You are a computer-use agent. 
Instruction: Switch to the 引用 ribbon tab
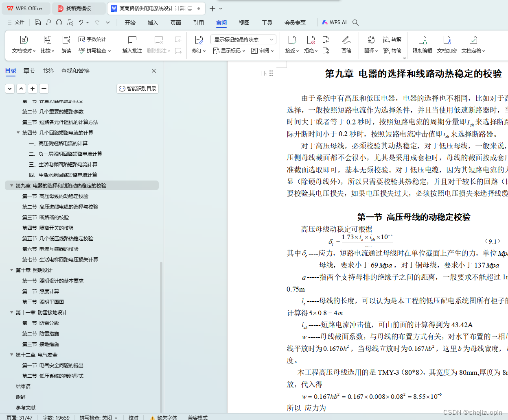pos(199,23)
